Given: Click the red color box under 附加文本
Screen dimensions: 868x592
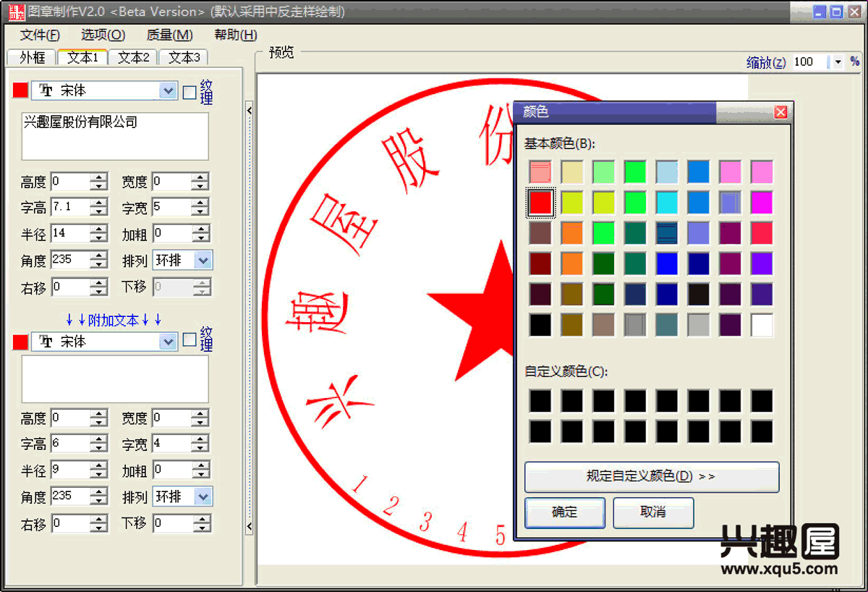Looking at the screenshot, I should 20,342.
